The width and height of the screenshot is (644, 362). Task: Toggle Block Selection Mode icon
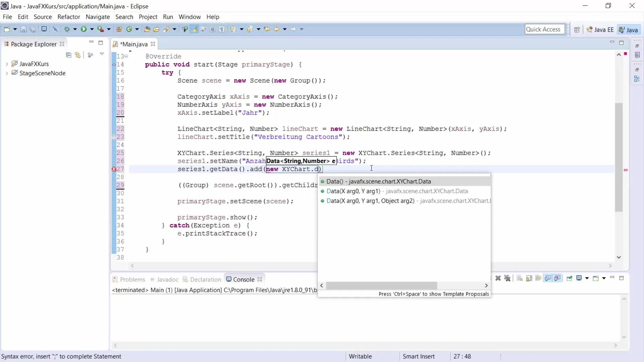click(x=213, y=29)
